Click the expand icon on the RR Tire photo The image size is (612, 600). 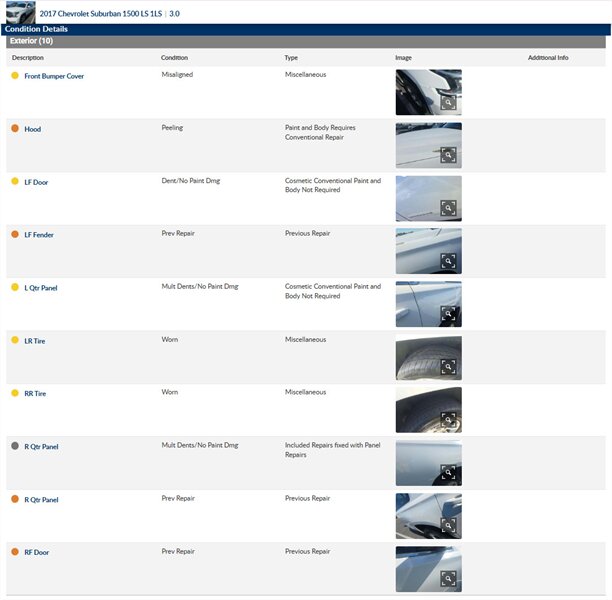click(x=449, y=420)
